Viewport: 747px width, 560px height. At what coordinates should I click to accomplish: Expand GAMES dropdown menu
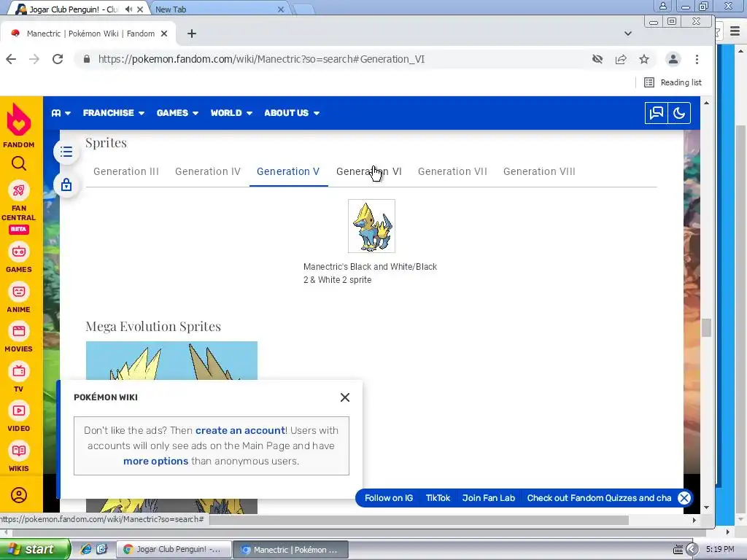tap(177, 113)
